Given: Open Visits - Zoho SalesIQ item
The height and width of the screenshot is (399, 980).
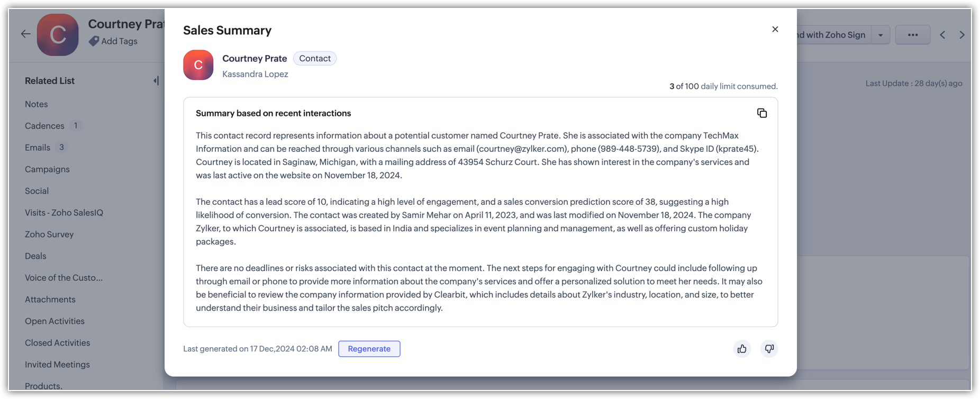Looking at the screenshot, I should pyautogui.click(x=64, y=213).
